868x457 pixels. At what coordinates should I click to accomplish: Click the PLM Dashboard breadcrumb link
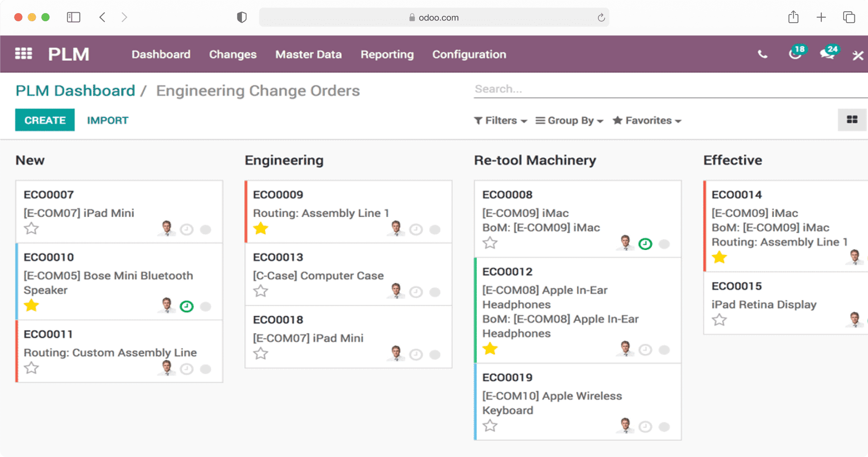coord(76,91)
